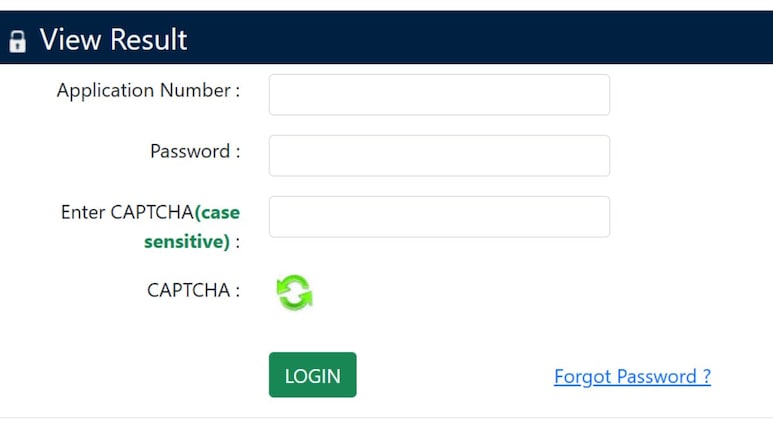Viewport: 773px width, 435px height.
Task: Open the Forgot Password ? link
Action: [632, 377]
